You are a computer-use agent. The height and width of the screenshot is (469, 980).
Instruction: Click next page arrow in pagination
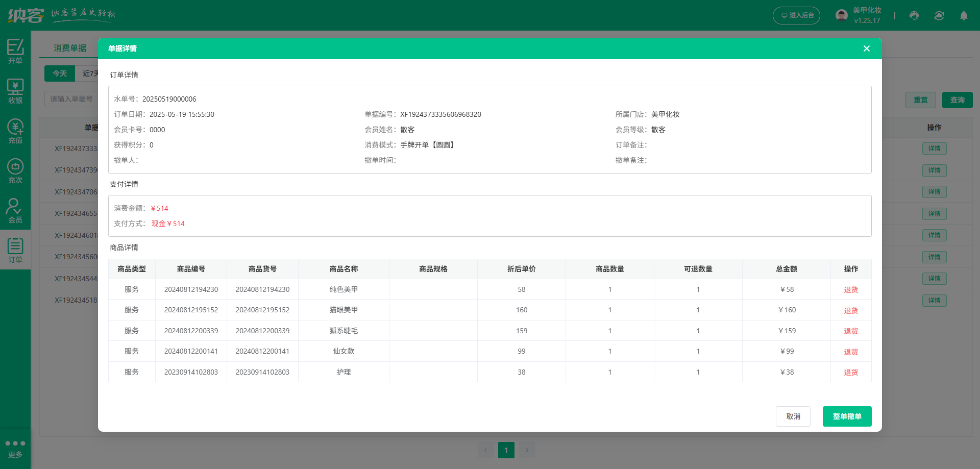527,450
